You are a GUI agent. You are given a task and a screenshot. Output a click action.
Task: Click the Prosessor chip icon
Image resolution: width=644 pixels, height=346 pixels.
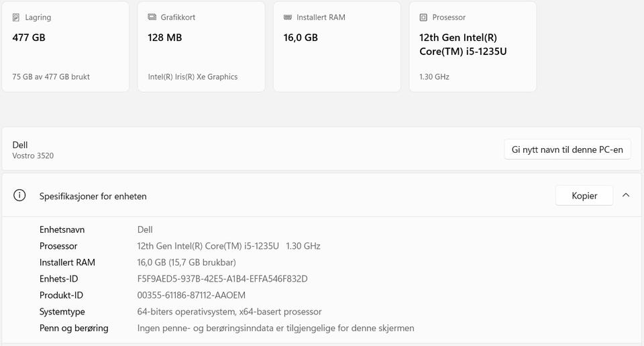tap(423, 17)
